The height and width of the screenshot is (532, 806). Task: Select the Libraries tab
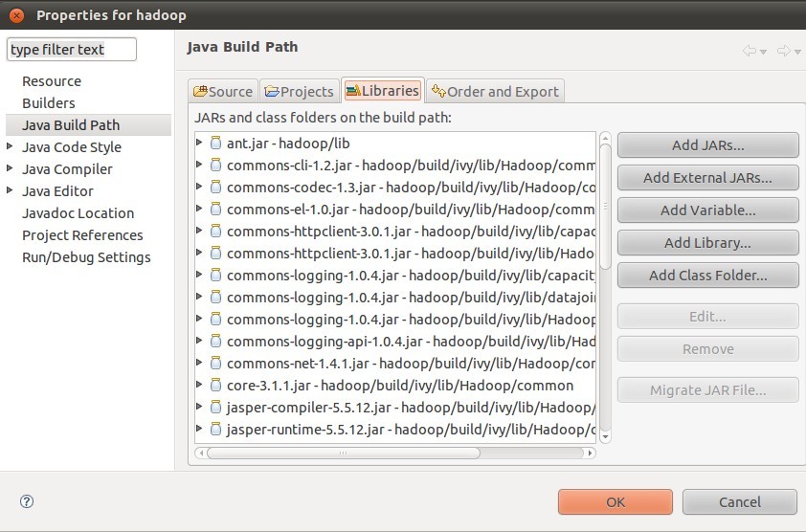tap(383, 91)
